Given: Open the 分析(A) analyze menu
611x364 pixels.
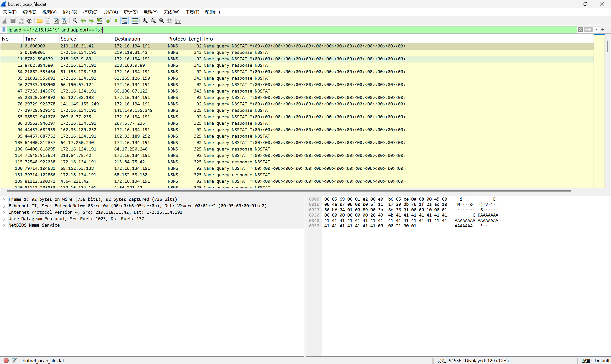Looking at the screenshot, I should pyautogui.click(x=111, y=12).
